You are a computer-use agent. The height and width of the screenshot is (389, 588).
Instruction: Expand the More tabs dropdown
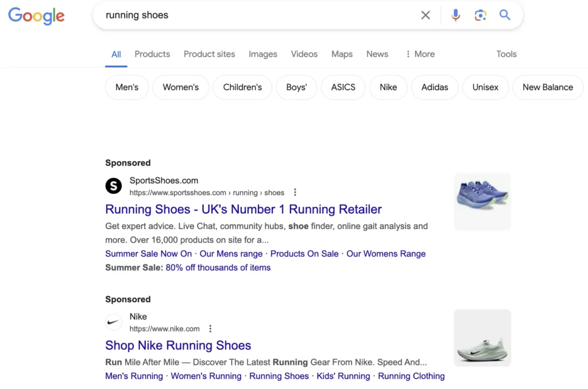pyautogui.click(x=420, y=54)
